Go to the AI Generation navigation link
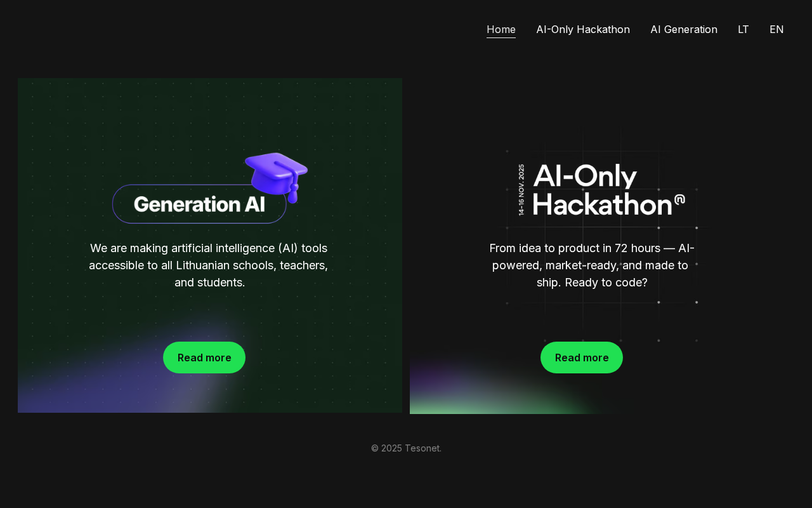The width and height of the screenshot is (812, 508). [x=684, y=29]
